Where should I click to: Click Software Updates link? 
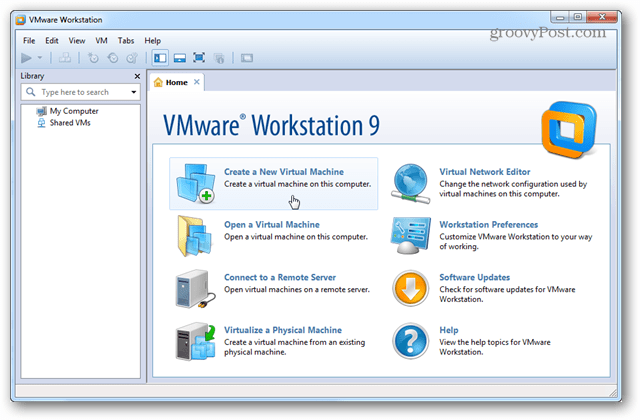click(474, 278)
